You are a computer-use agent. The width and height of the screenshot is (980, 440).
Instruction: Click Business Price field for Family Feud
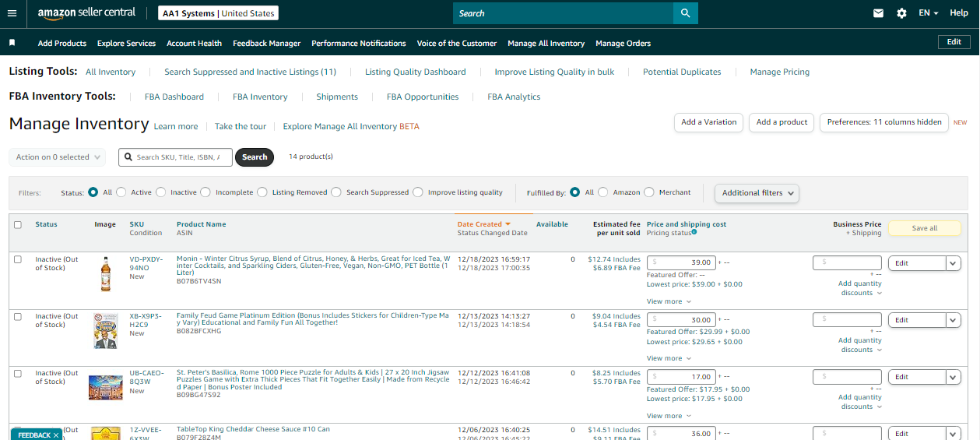847,320
